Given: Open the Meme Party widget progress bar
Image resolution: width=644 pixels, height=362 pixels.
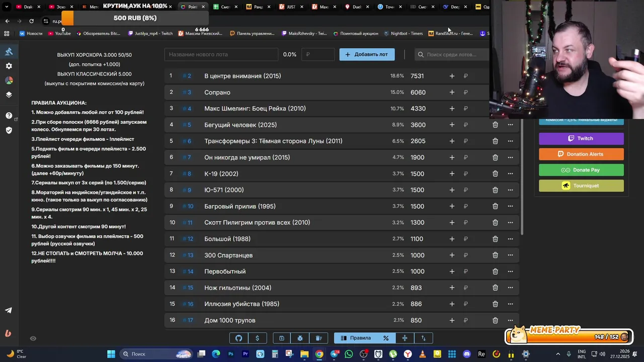Looking at the screenshot, I should [569, 336].
